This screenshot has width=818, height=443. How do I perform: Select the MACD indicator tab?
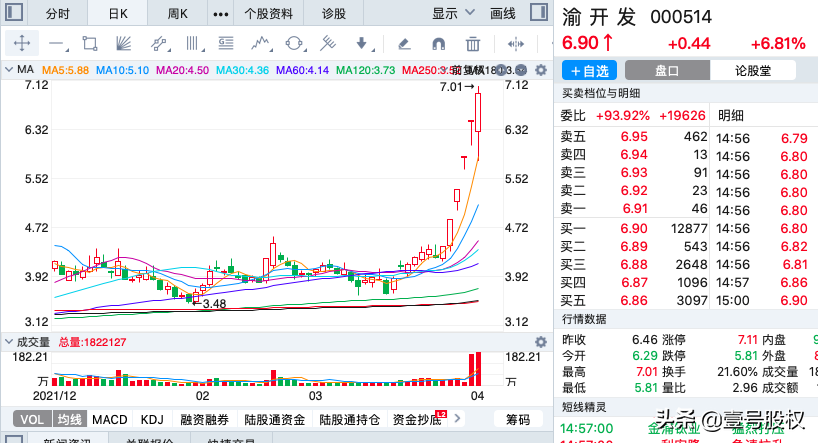(x=110, y=420)
